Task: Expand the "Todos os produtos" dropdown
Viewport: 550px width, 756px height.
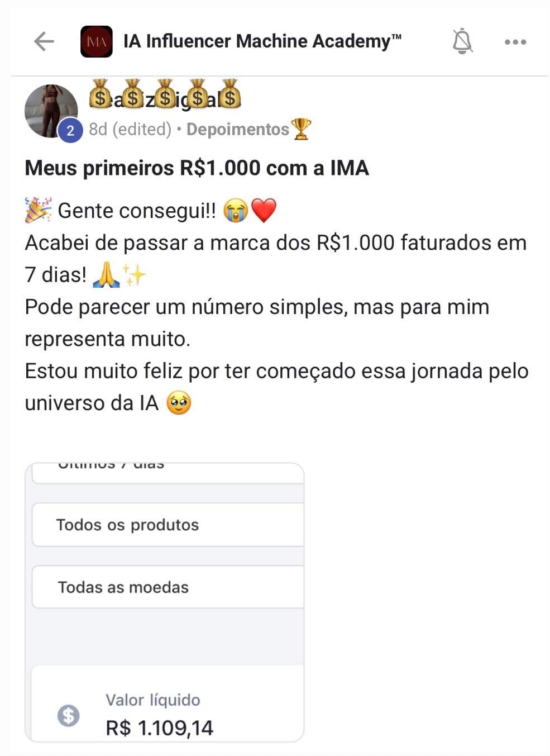Action: [x=168, y=525]
